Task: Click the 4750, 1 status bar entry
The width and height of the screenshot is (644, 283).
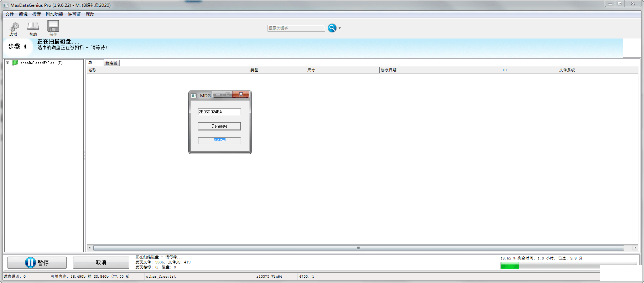Action: point(306,277)
